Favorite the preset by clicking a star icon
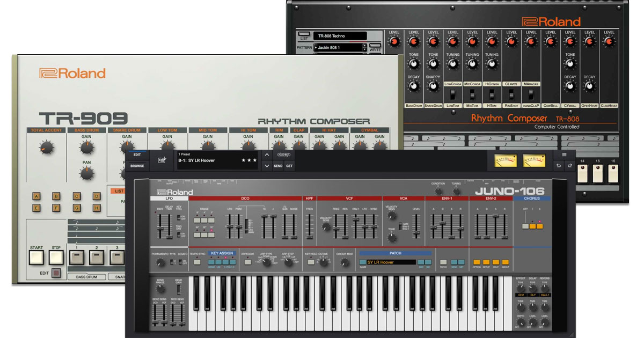This screenshot has height=338, width=644. pos(244,160)
